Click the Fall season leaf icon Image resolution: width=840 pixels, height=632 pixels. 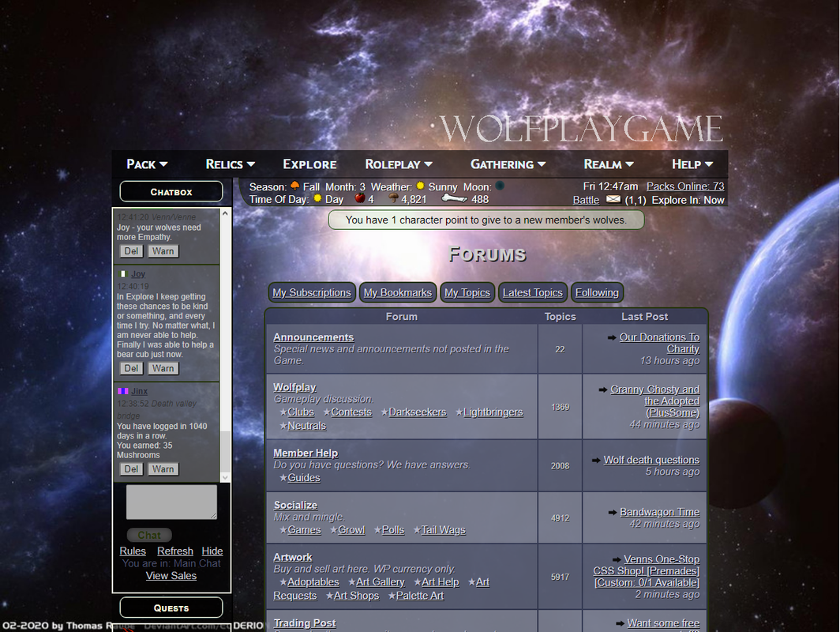coord(294,186)
